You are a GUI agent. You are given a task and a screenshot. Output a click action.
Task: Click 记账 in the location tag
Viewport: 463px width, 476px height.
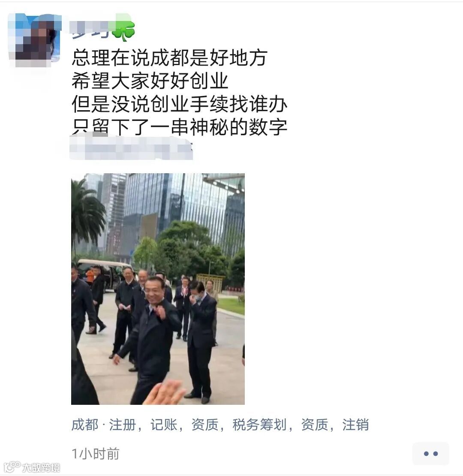[164, 425]
